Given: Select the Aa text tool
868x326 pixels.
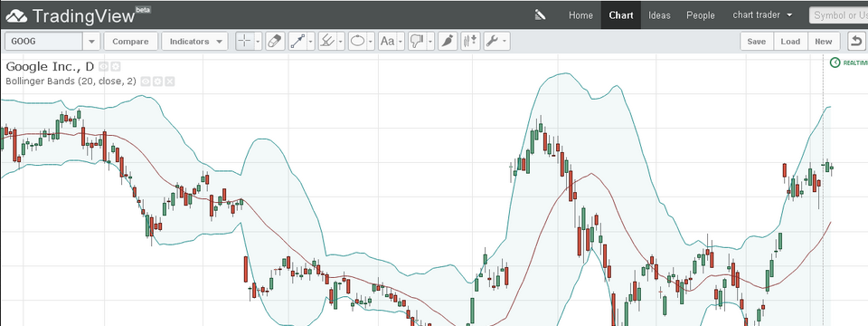Looking at the screenshot, I should coord(388,42).
